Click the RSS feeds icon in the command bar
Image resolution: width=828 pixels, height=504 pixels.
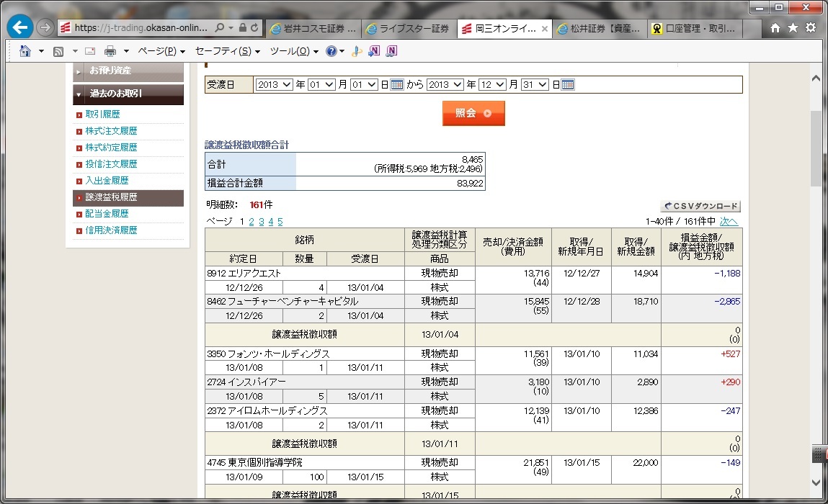pos(58,51)
